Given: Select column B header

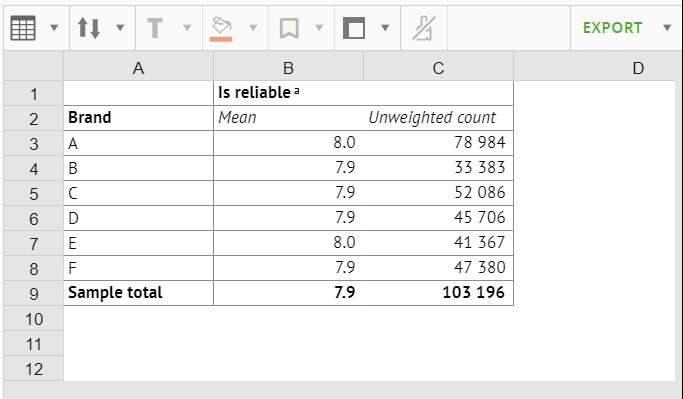Looking at the screenshot, I should point(288,68).
